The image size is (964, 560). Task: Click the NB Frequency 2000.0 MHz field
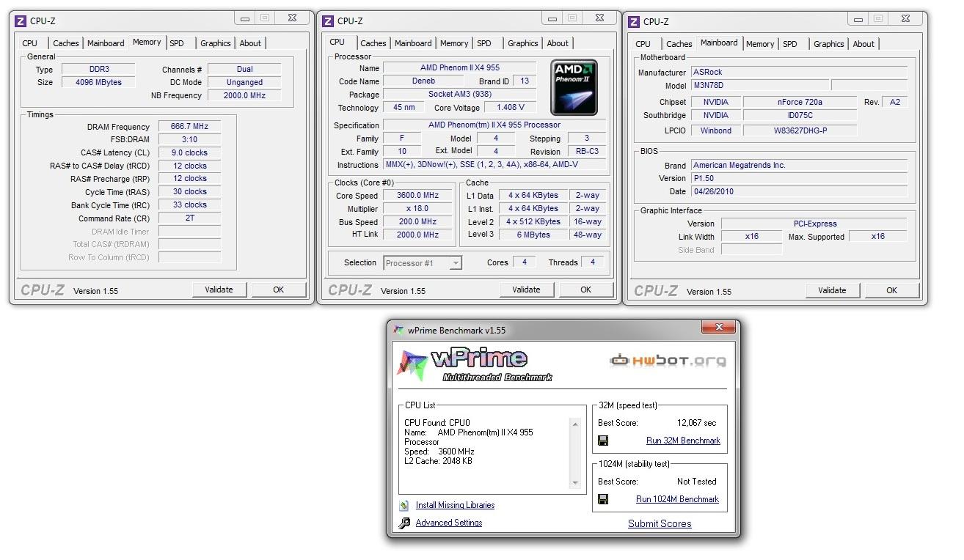[244, 95]
